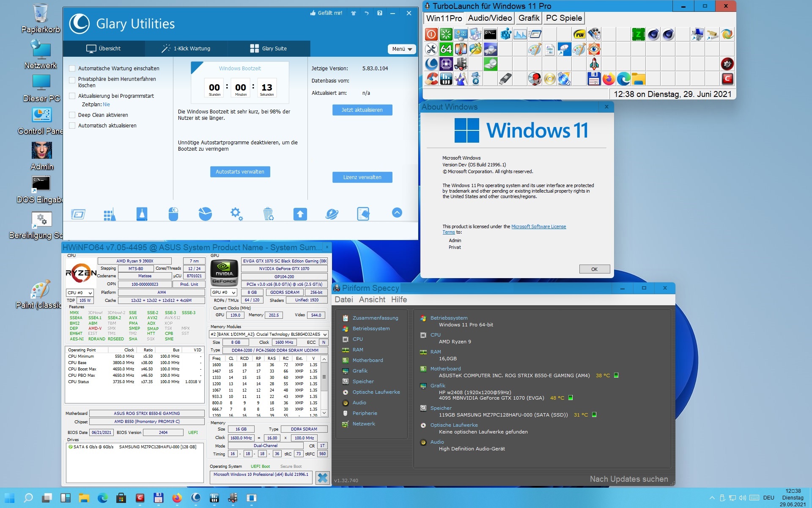Click the thermometer icon in TurboLaunch
812x508 pixels.
461,49
